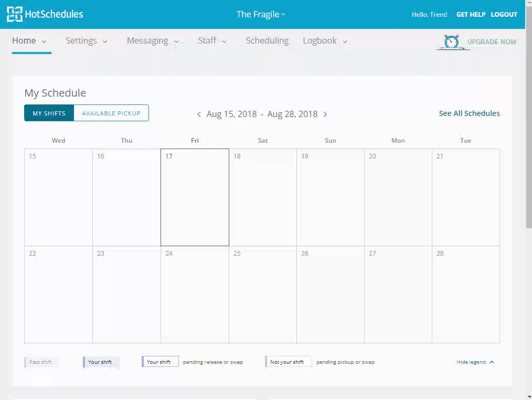Expand the Home menu chevron

tap(44, 42)
